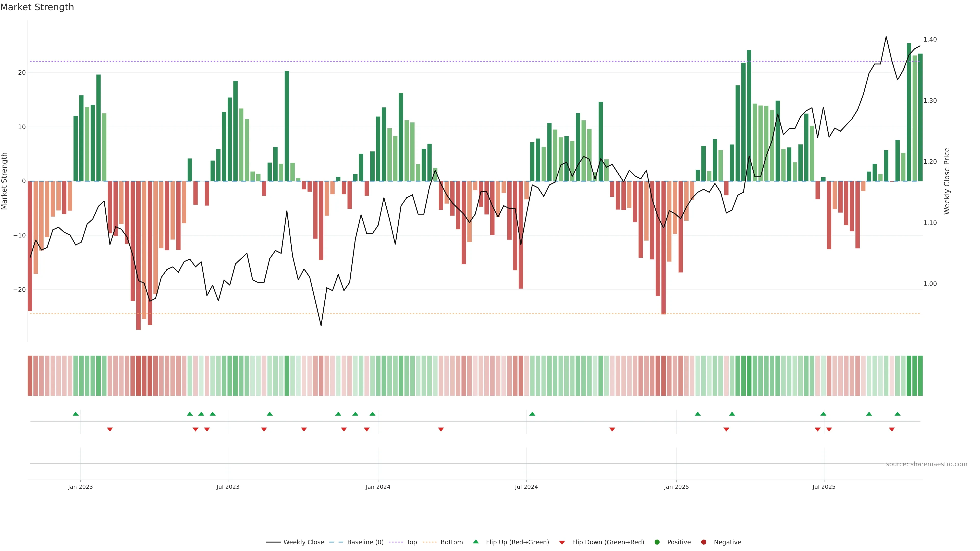Toggle the Flip Down (Green→Red) legend label
The image size is (980, 551).
(608, 542)
